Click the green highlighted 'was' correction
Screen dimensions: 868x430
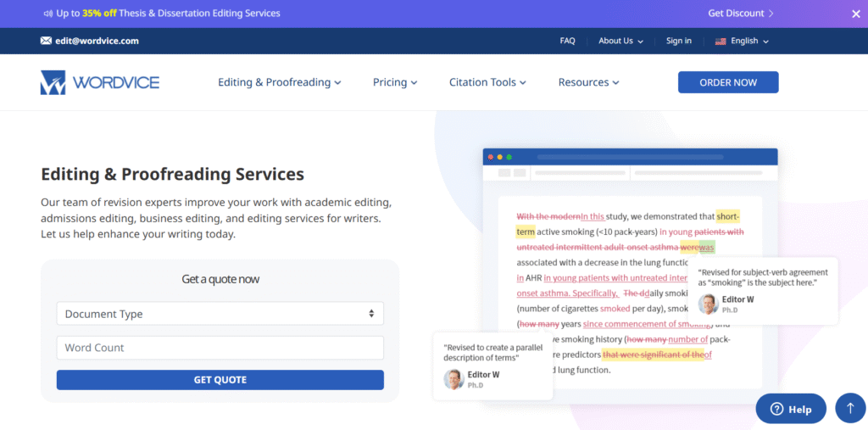point(707,247)
